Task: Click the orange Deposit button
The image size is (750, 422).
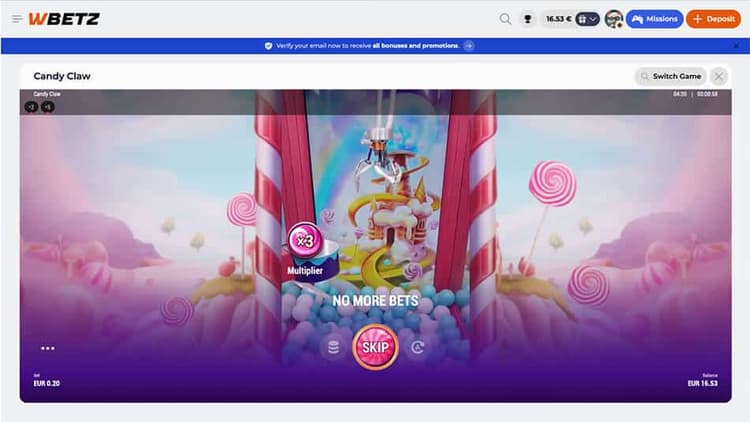Action: pyautogui.click(x=713, y=19)
